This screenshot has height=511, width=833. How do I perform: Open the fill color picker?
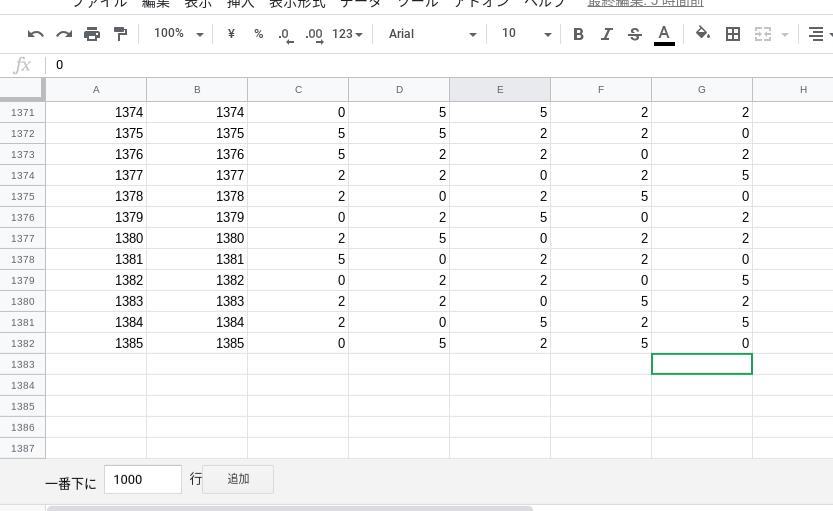click(703, 34)
